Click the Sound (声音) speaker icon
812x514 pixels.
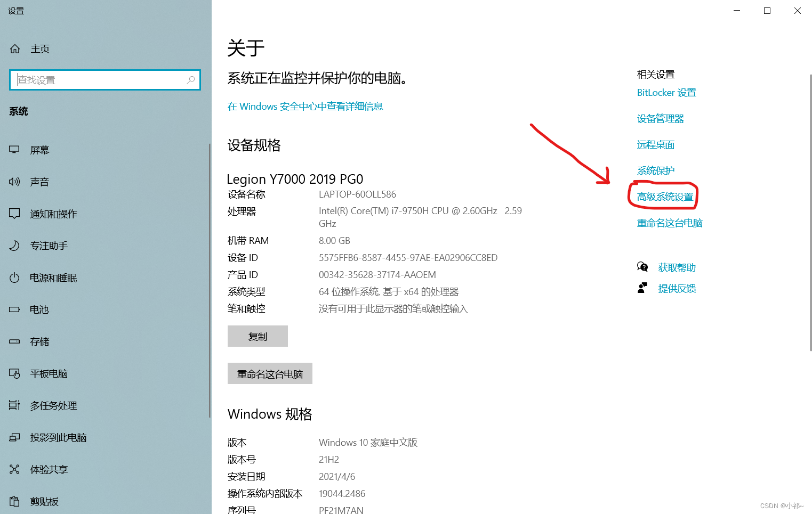pyautogui.click(x=14, y=182)
